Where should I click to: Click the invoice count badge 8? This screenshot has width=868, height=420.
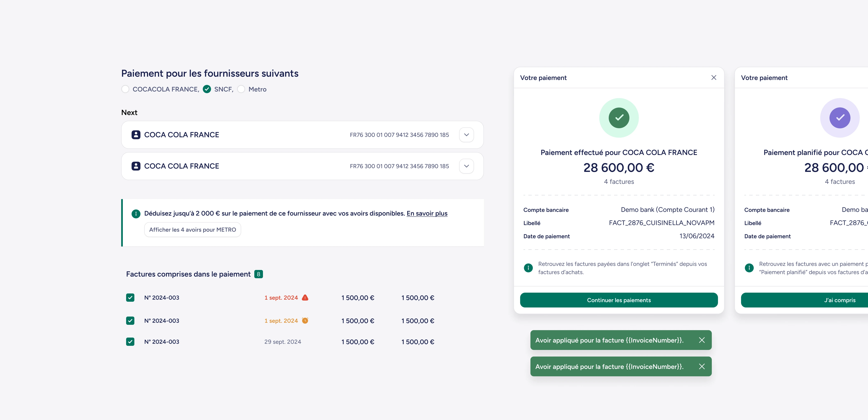pyautogui.click(x=258, y=274)
